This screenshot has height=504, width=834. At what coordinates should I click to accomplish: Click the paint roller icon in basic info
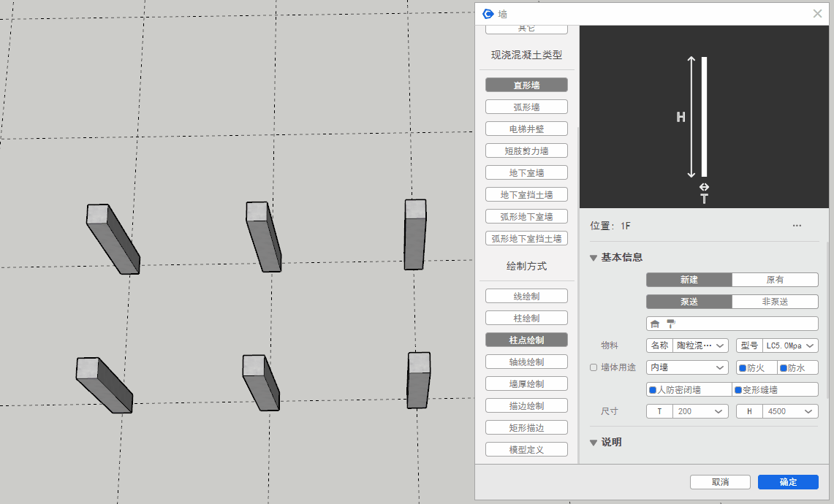coord(671,324)
